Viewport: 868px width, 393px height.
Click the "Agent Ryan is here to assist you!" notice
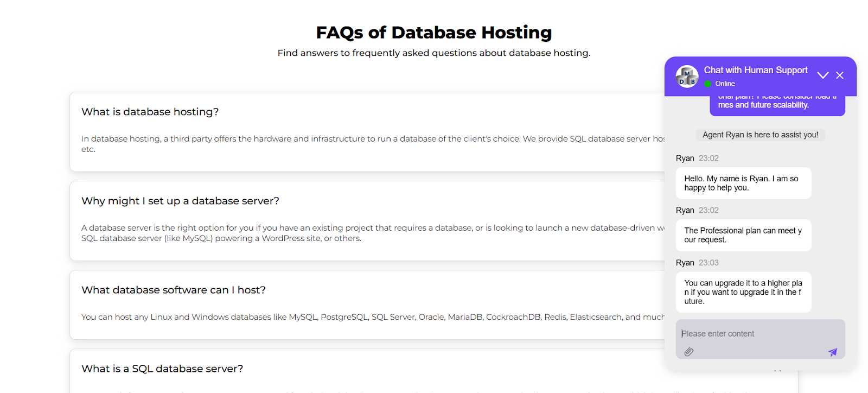[760, 135]
